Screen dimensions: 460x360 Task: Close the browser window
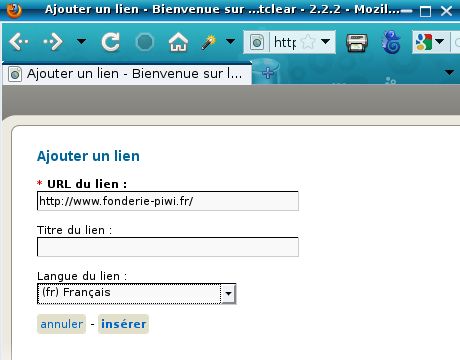tap(446, 11)
